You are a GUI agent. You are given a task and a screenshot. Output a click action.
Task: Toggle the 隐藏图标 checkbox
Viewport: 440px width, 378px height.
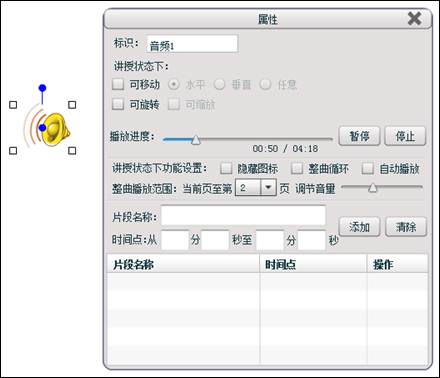(226, 168)
